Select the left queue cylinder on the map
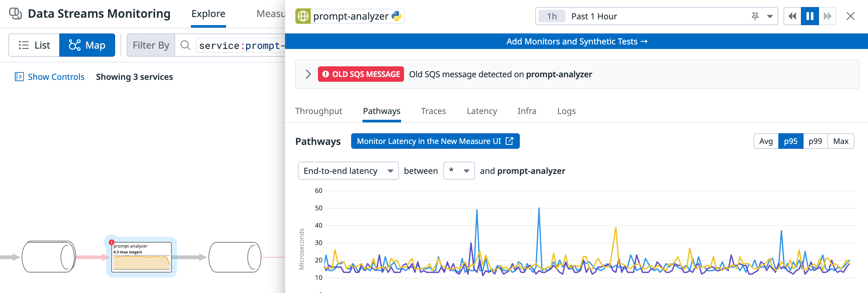 [48, 257]
